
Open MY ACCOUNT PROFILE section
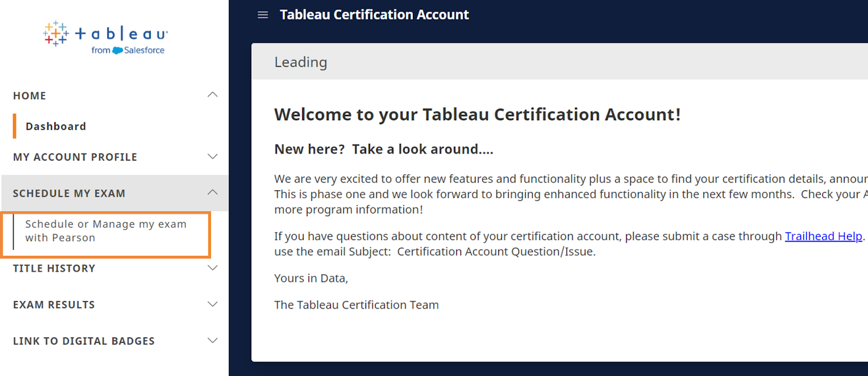click(75, 157)
